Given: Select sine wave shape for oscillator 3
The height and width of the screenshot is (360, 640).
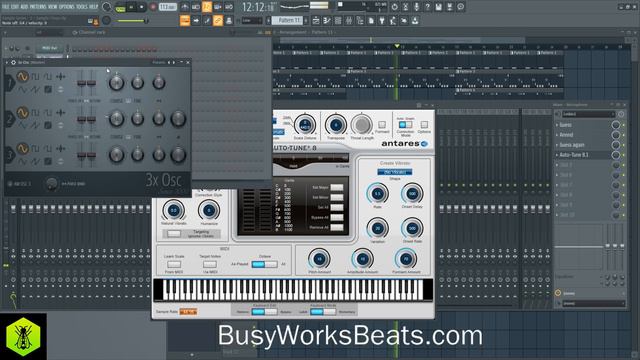Looking at the screenshot, I should point(22,148).
